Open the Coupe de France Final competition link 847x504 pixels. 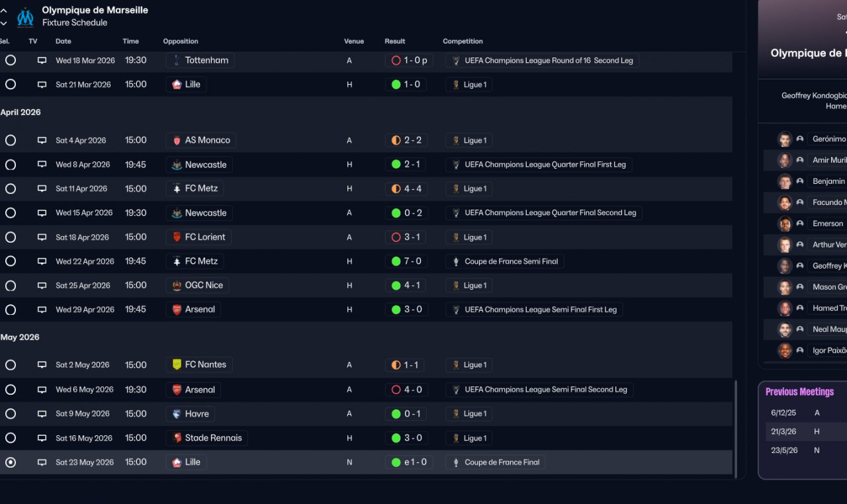pos(496,462)
